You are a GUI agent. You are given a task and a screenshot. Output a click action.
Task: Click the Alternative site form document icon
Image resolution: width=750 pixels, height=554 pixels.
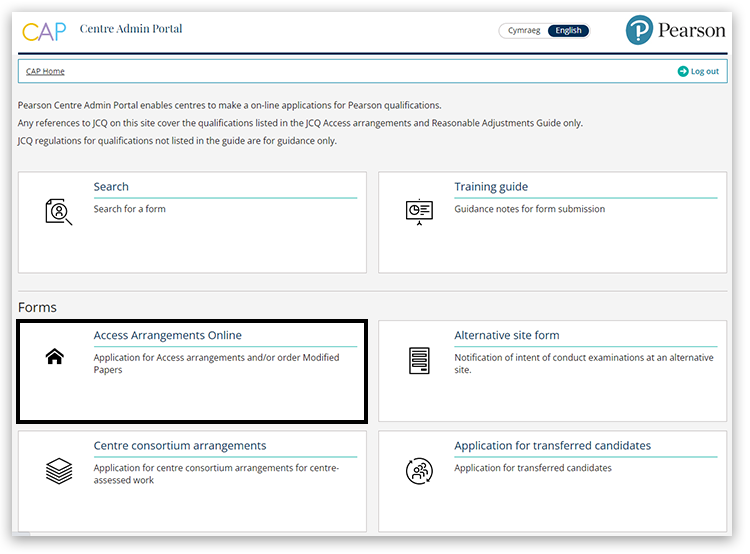(x=419, y=361)
